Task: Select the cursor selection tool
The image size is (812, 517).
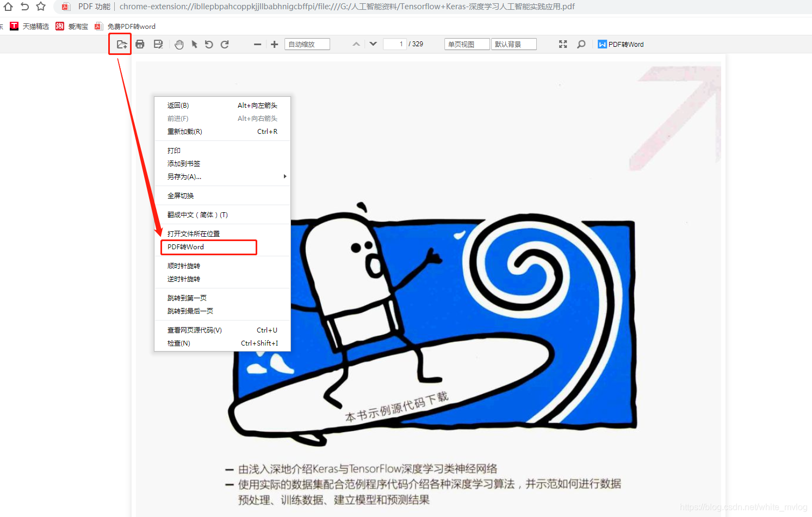Action: 194,44
